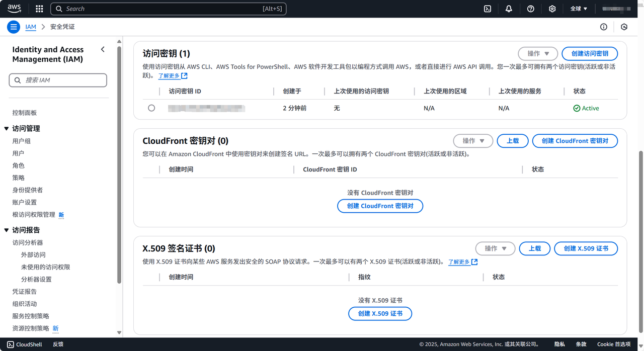Screen dimensions: 644x351
Task: Click the 了解更多 link under access keys
Action: (x=169, y=76)
